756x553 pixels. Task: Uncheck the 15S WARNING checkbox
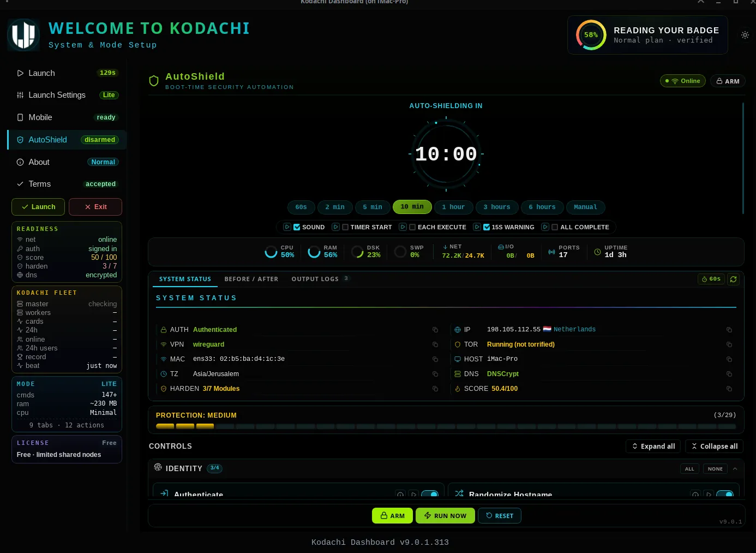tap(487, 227)
